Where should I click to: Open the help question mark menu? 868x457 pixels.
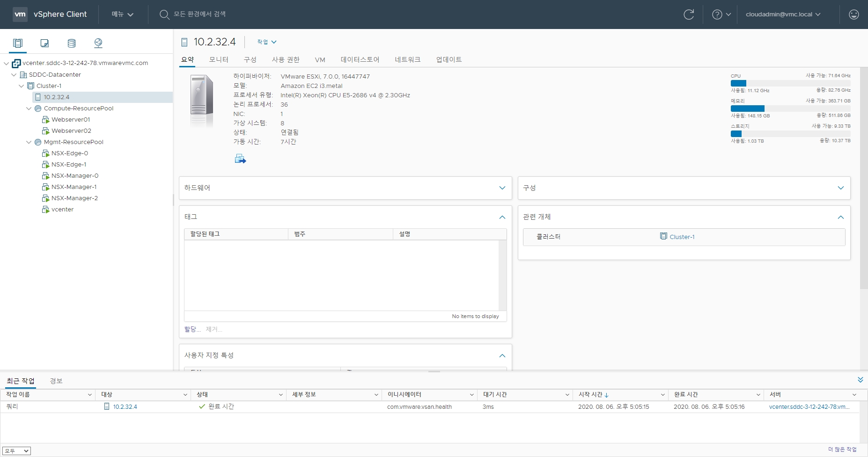721,15
